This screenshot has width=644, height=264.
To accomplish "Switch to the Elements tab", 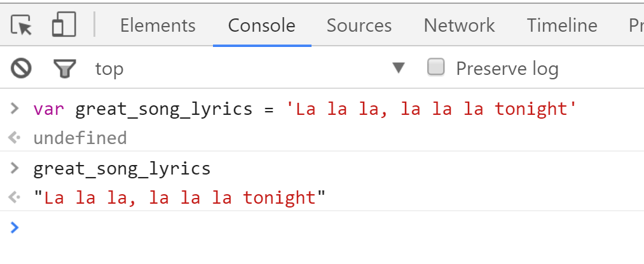I will (x=158, y=25).
